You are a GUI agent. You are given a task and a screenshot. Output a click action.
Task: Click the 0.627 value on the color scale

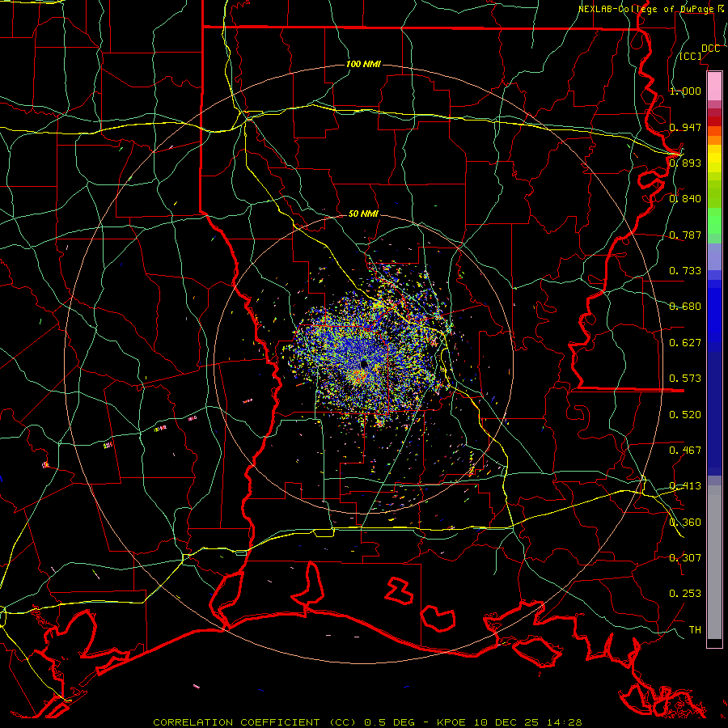click(685, 342)
